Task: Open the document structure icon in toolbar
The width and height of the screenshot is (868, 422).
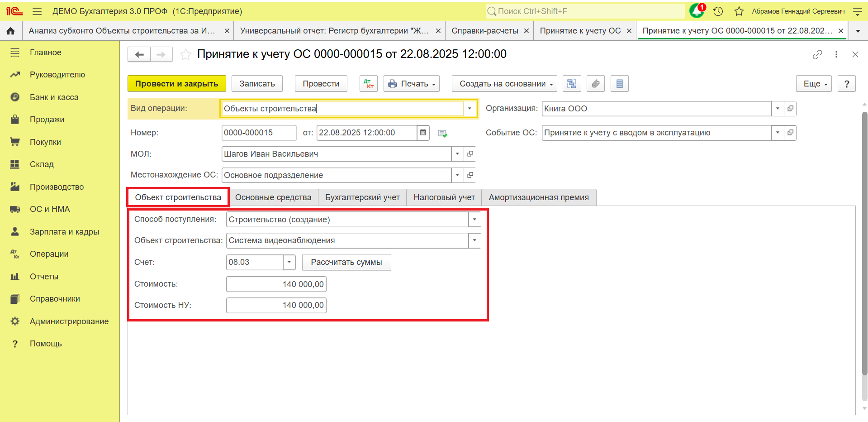Action: 572,84
